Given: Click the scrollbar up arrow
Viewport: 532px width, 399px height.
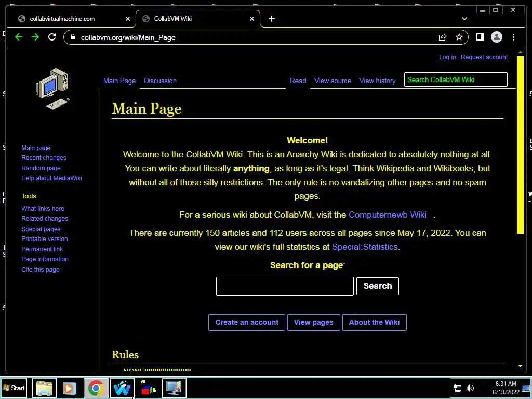Looking at the screenshot, I should (x=520, y=52).
